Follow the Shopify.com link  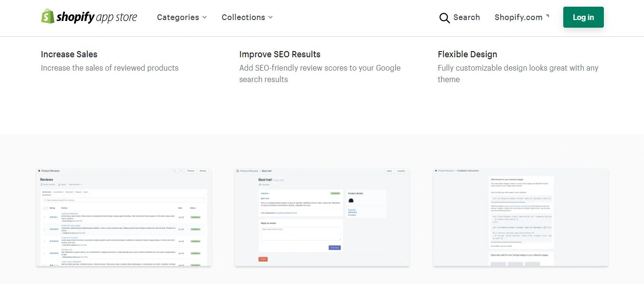(518, 17)
